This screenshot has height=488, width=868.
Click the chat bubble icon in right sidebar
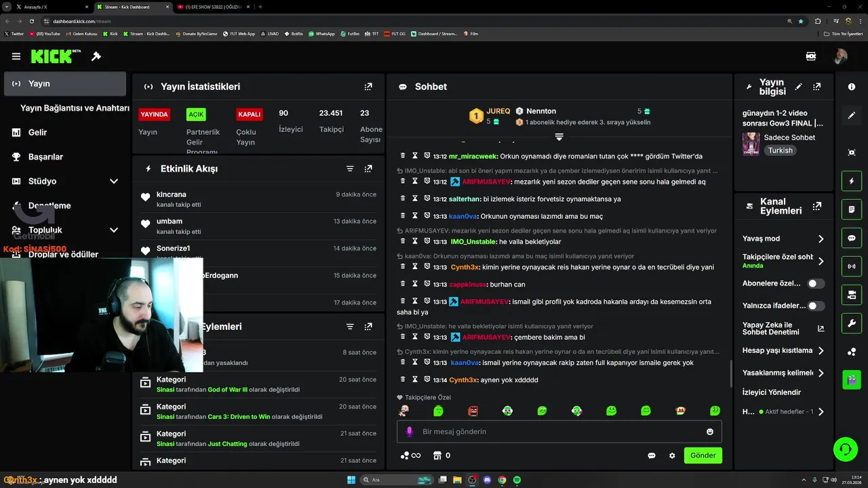click(x=852, y=239)
